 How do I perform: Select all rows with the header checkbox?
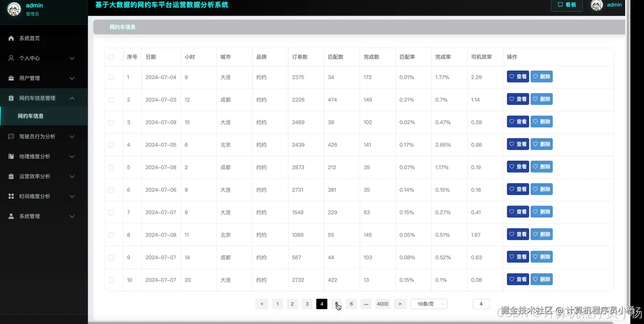click(111, 57)
